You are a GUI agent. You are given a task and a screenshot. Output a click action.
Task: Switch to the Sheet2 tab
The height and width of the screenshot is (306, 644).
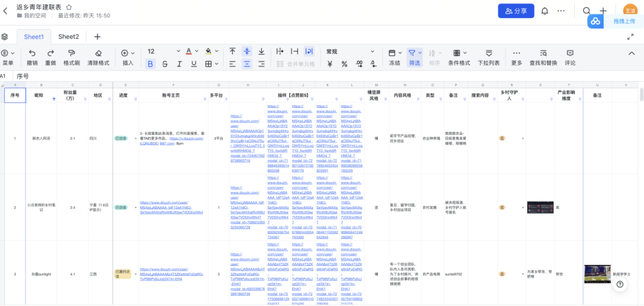(x=69, y=37)
